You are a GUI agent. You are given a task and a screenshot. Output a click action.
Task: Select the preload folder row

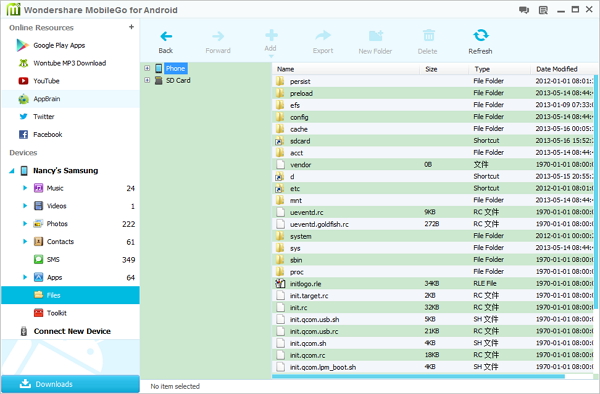(433, 93)
